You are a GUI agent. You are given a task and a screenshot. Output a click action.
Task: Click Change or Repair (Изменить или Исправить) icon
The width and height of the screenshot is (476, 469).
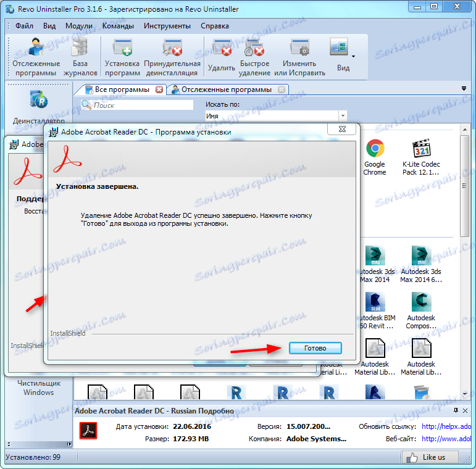[x=299, y=57]
